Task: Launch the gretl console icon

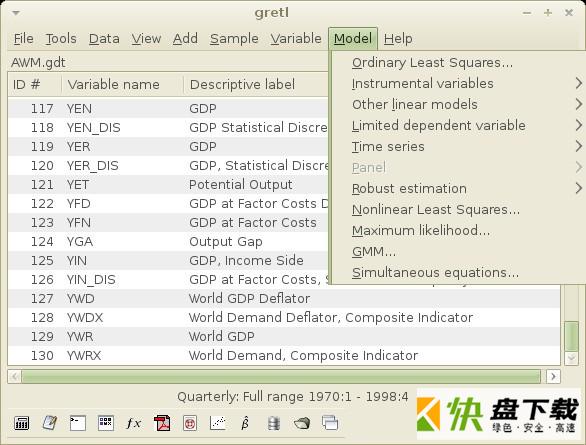Action: coord(78,423)
